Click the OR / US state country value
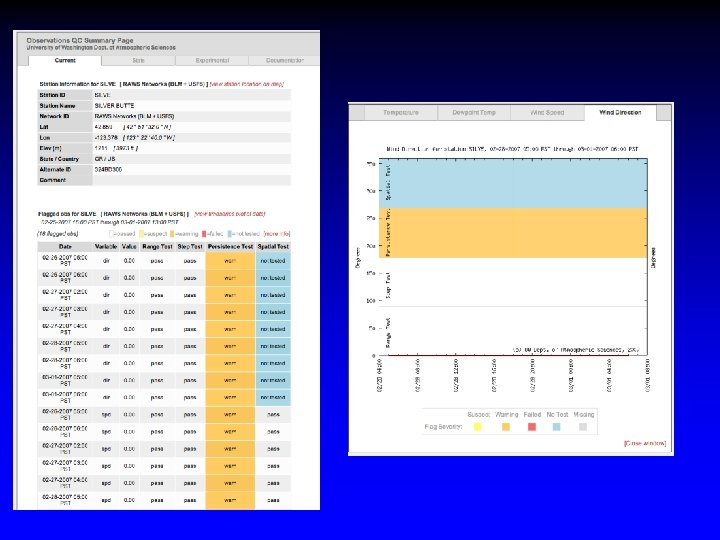Screen dimensions: 720x540 [x=105, y=159]
